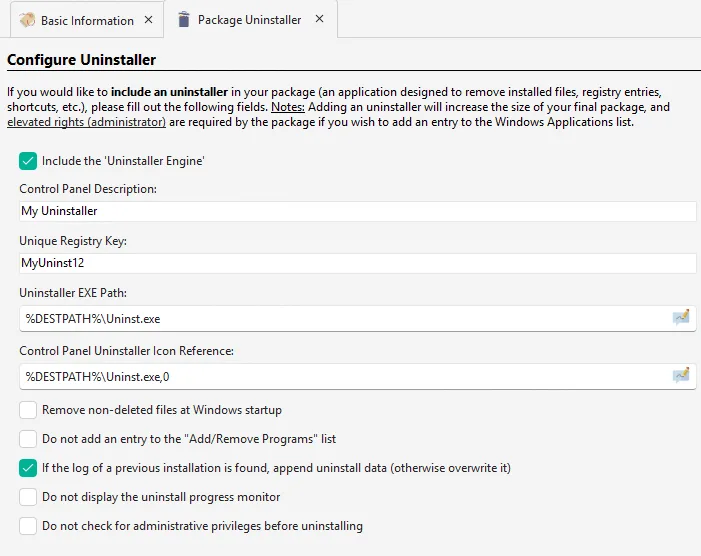Click the Basic Information tab icon
The height and width of the screenshot is (556, 701).
click(27, 20)
